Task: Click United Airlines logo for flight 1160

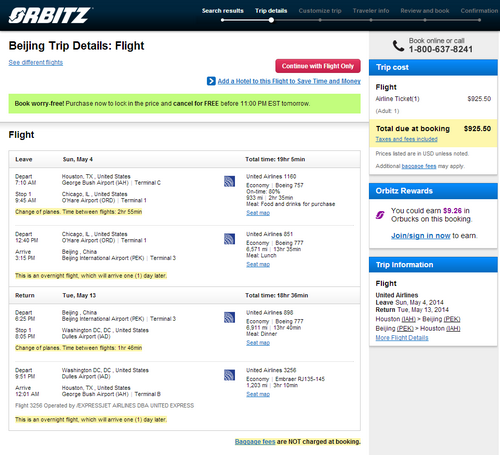Action: (x=229, y=181)
